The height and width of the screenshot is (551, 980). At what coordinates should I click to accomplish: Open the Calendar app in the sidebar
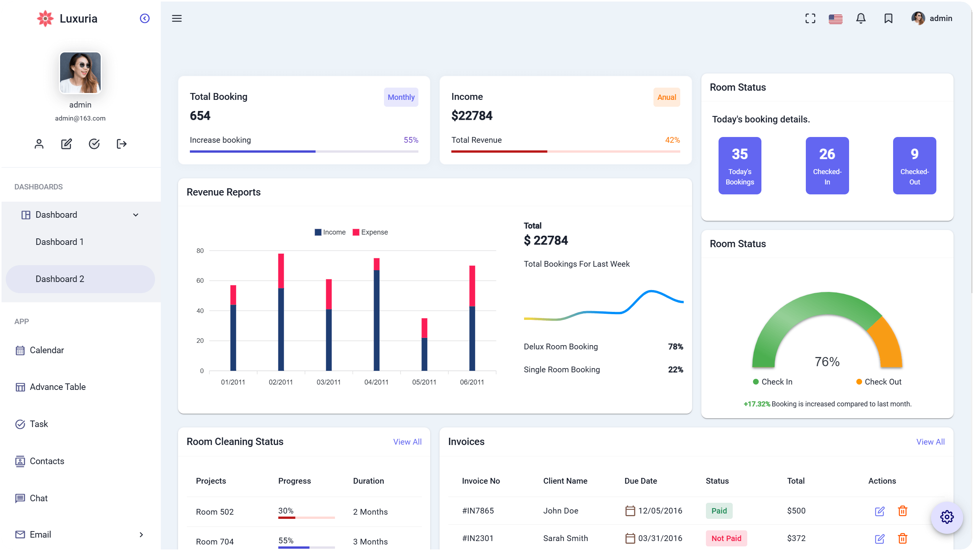click(47, 350)
